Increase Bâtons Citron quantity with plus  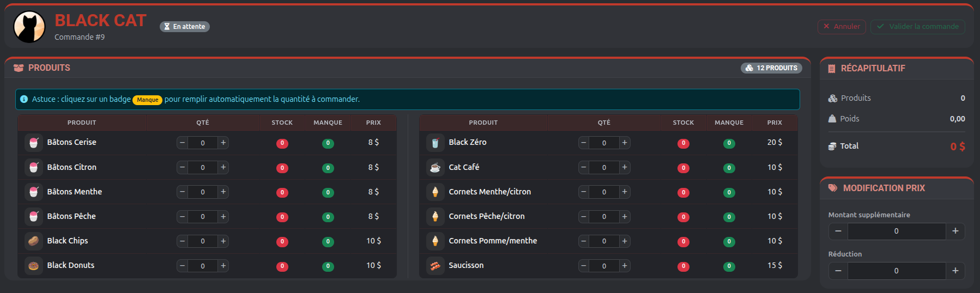[x=223, y=167]
